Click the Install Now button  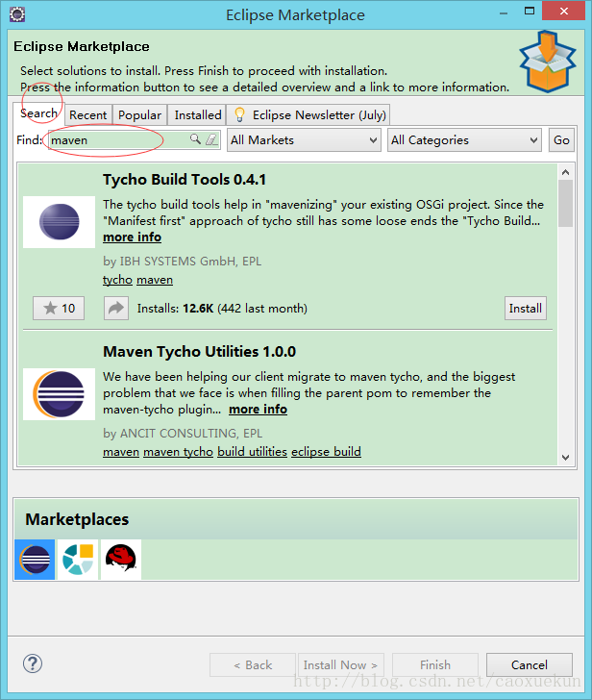coord(341,665)
